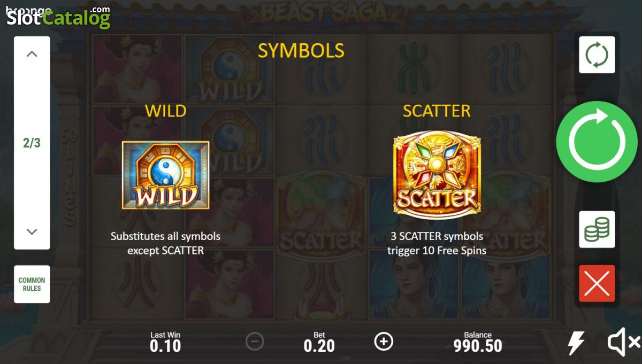Click the Last Win amount 0.10
Screen dimensions: 642x364
point(165,346)
